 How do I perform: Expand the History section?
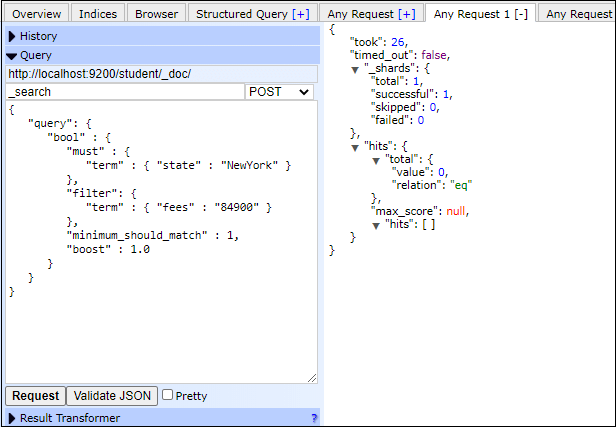click(163, 36)
